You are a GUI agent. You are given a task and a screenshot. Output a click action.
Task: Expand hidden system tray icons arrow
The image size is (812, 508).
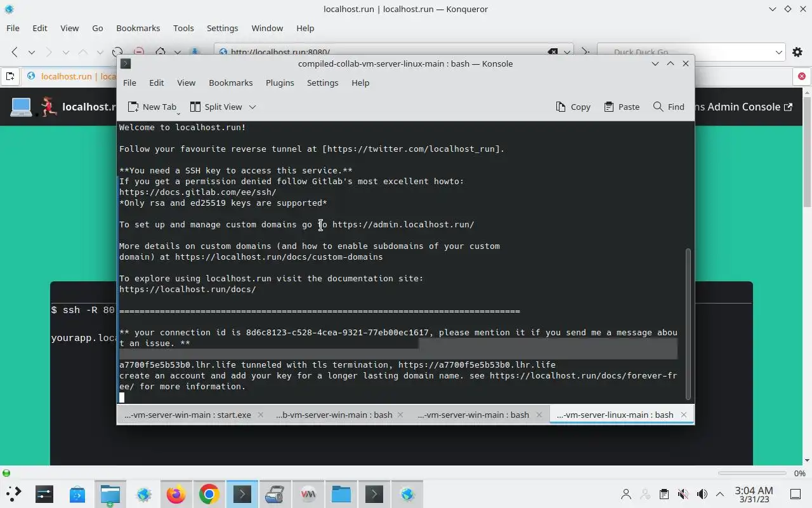[x=720, y=494]
